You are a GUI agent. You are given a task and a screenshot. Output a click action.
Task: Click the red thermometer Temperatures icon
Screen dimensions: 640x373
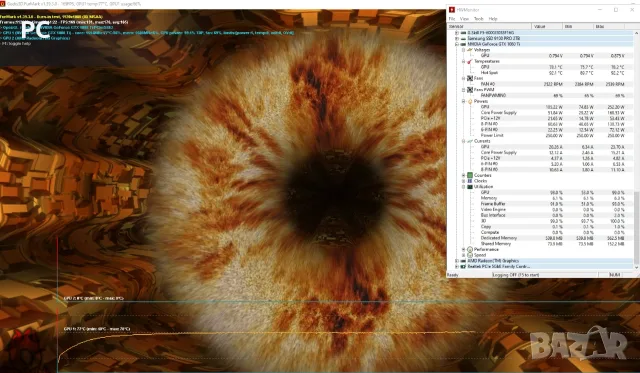click(x=470, y=61)
